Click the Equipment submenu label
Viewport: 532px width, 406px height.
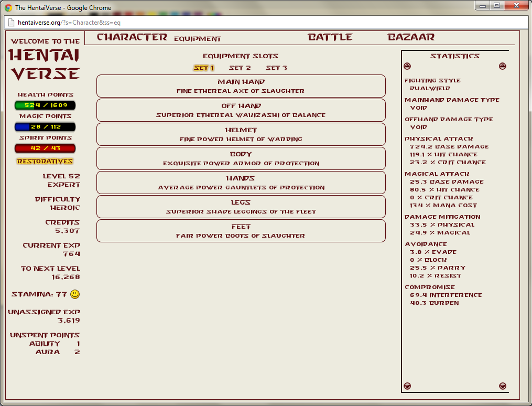[198, 39]
